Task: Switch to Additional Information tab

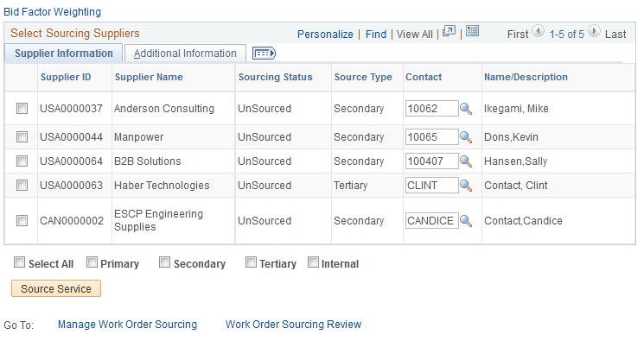Action: 185,54
